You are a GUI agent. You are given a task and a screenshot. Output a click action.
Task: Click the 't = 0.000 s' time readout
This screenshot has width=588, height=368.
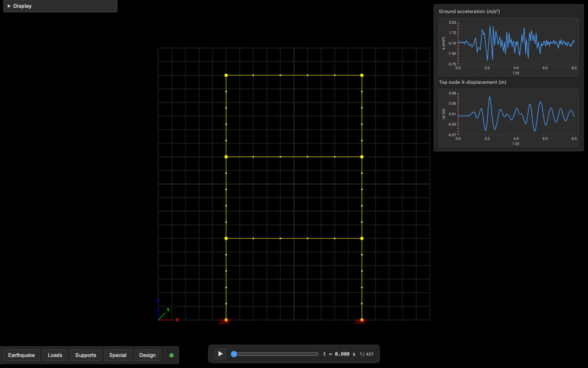pos(339,354)
